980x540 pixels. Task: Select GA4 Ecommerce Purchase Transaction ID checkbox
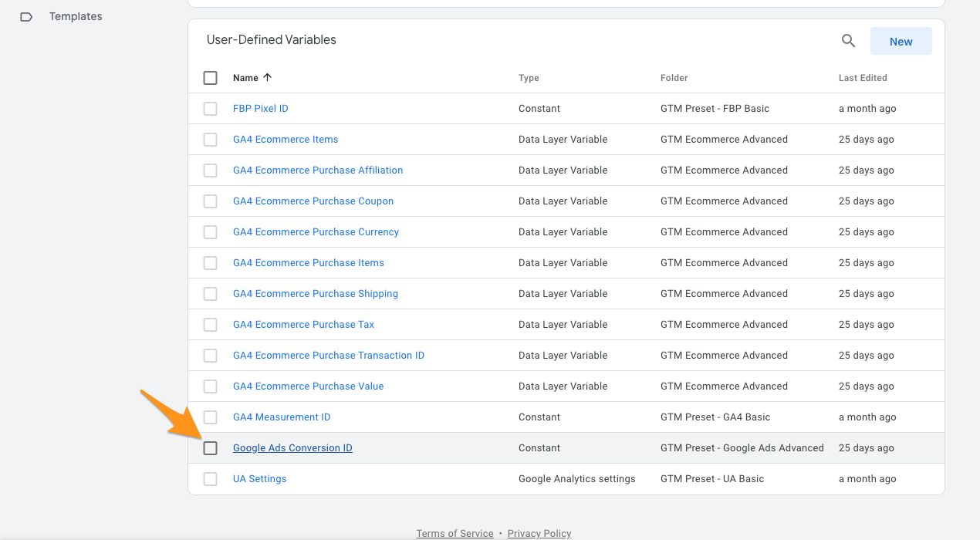[x=211, y=356]
